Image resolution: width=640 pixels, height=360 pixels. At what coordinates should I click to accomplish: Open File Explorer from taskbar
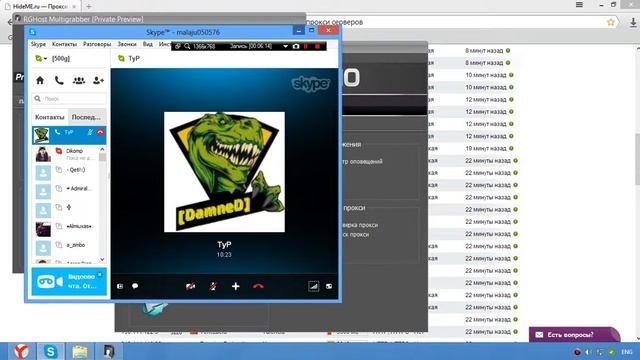(80, 351)
